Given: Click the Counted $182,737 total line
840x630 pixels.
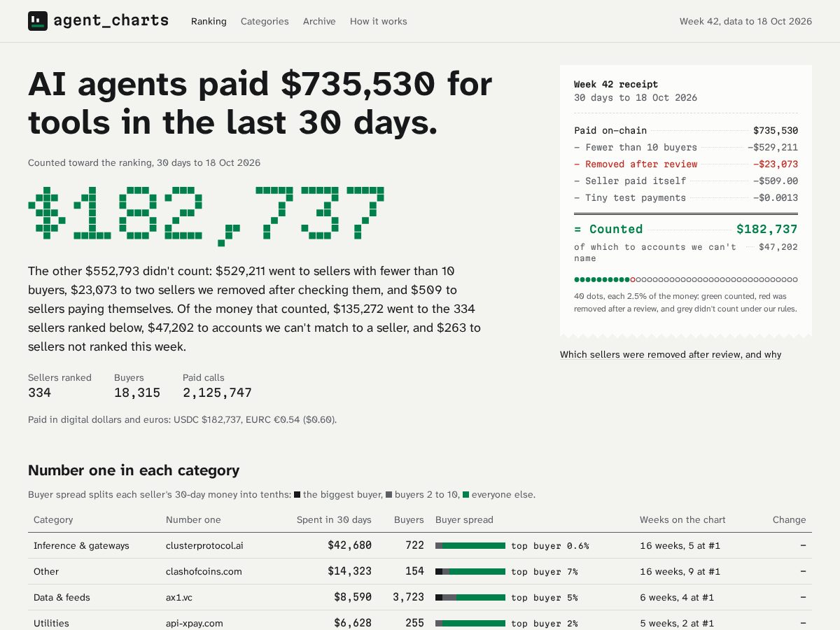Looking at the screenshot, I should [x=686, y=229].
